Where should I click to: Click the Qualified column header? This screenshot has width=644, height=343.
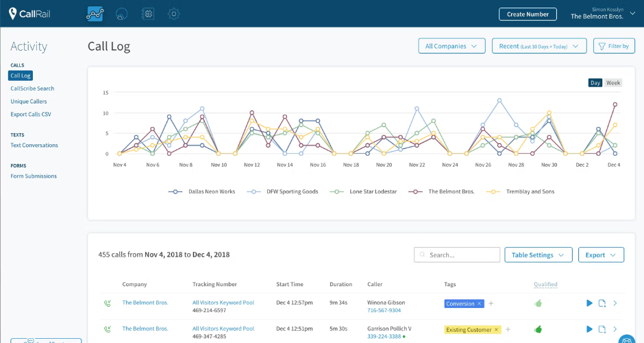[545, 284]
